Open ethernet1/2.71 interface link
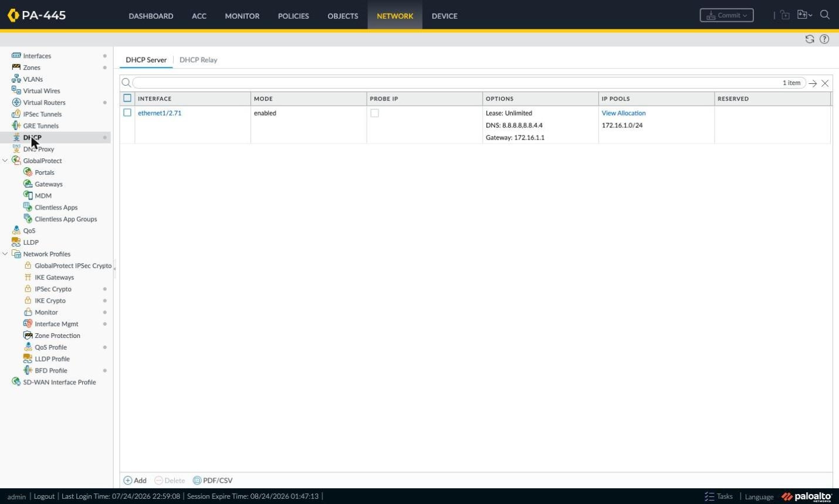The height and width of the screenshot is (504, 839). 160,113
